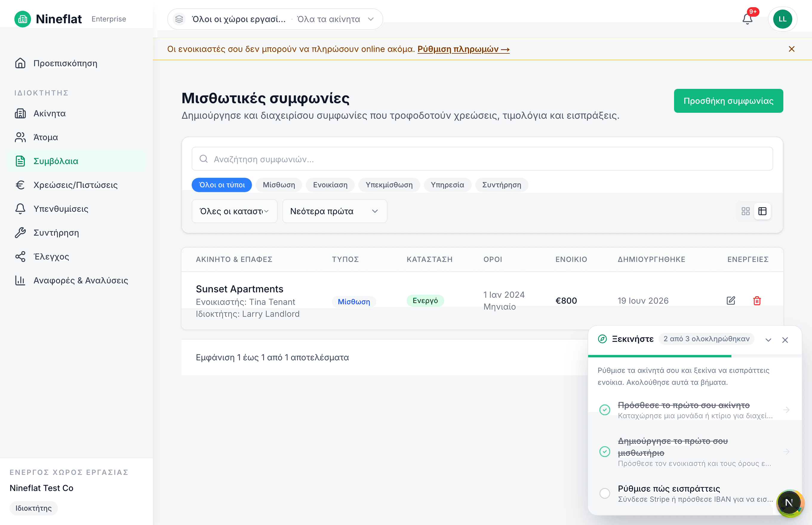Filter by Συντήρηση type chip
This screenshot has width=812, height=525.
coord(502,185)
